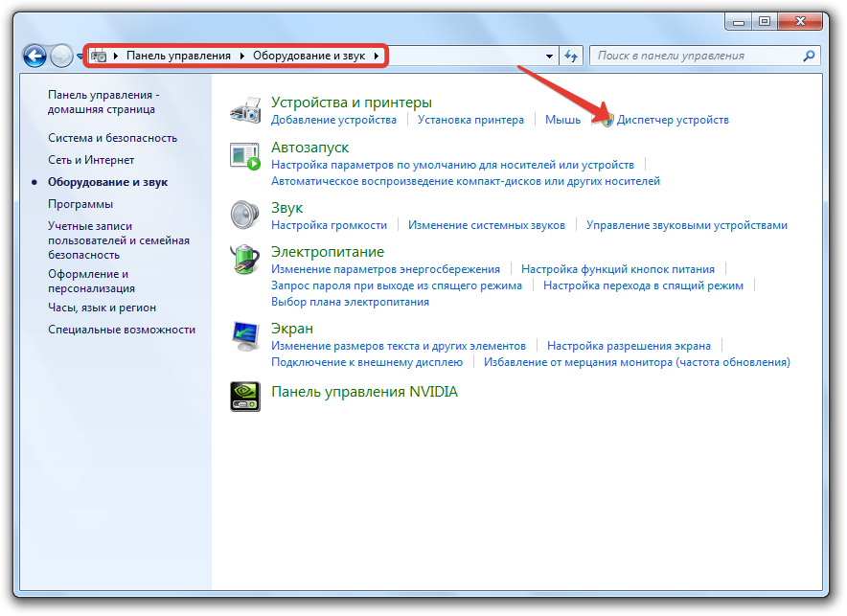Open Система и безопасность in sidebar
The height and width of the screenshot is (616, 847).
click(x=112, y=138)
